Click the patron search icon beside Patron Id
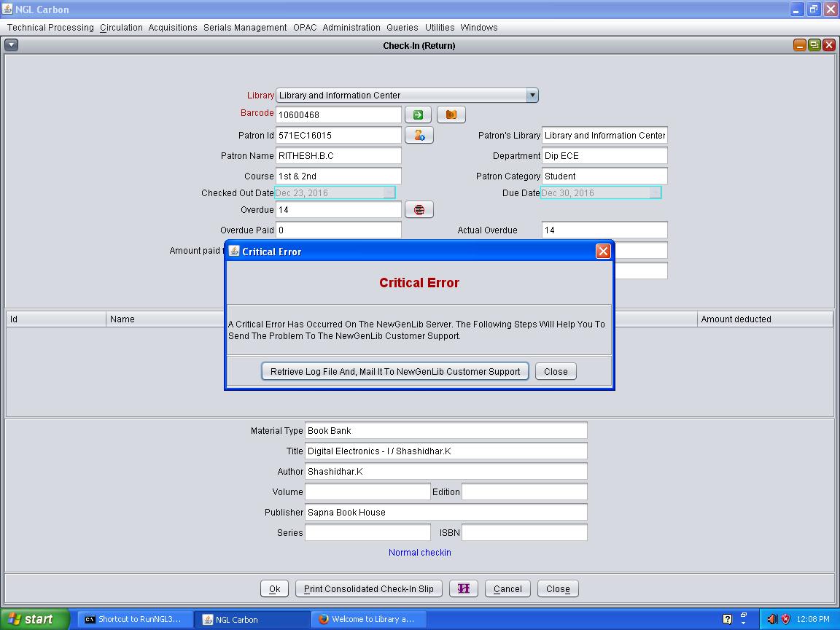 coord(419,135)
